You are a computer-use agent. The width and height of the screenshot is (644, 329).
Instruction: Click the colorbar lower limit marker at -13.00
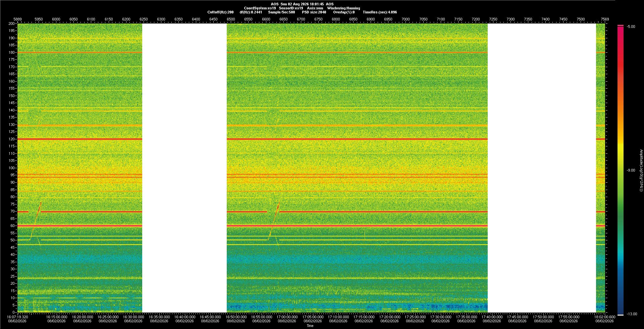pos(621,315)
